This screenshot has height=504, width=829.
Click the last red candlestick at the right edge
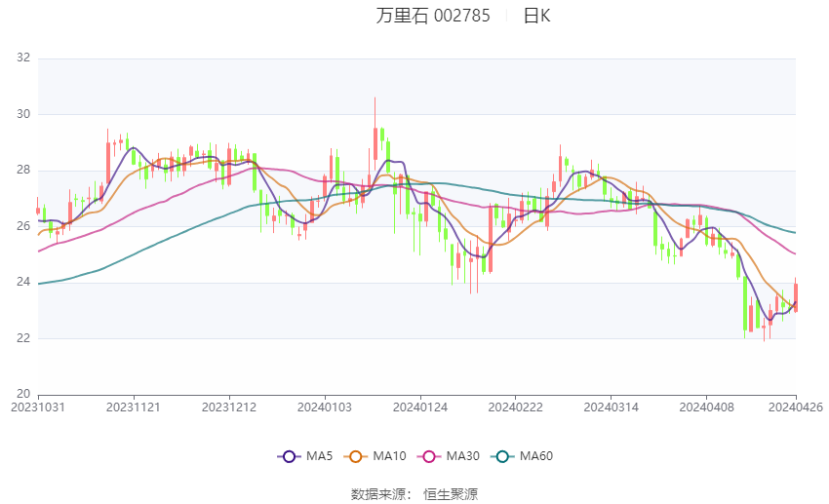pos(796,297)
